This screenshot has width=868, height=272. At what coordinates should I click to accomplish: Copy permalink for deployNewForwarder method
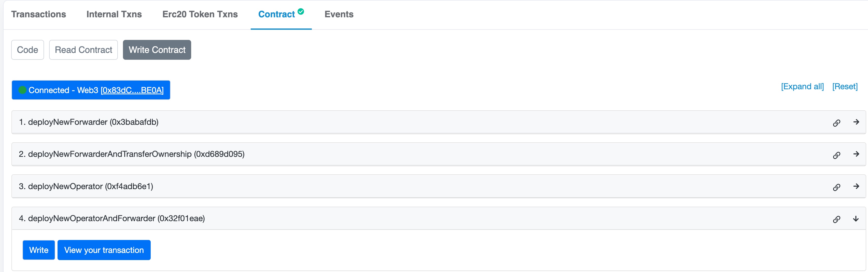836,123
